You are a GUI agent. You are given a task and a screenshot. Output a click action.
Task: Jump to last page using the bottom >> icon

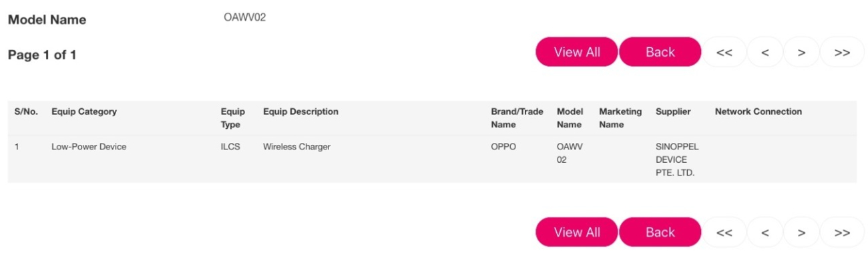(x=842, y=232)
